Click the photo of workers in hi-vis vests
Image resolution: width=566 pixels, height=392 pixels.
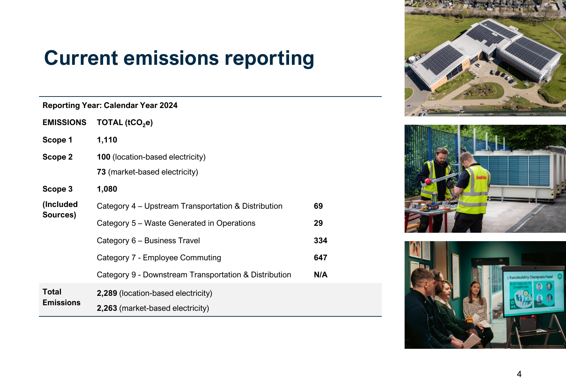click(x=485, y=179)
